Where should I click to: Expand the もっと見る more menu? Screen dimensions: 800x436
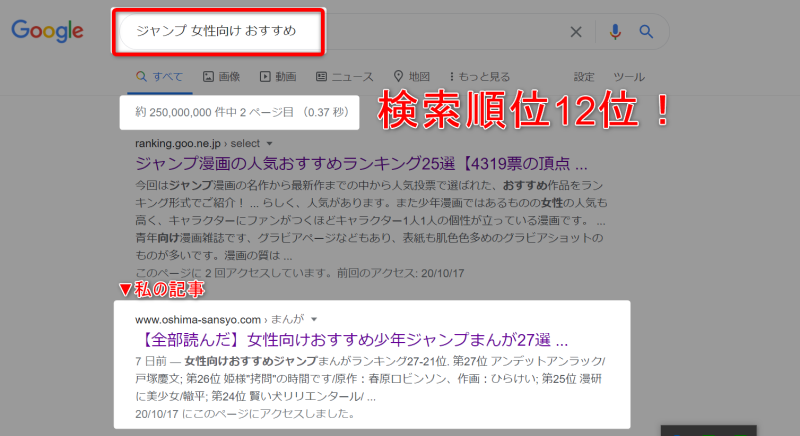(x=481, y=76)
